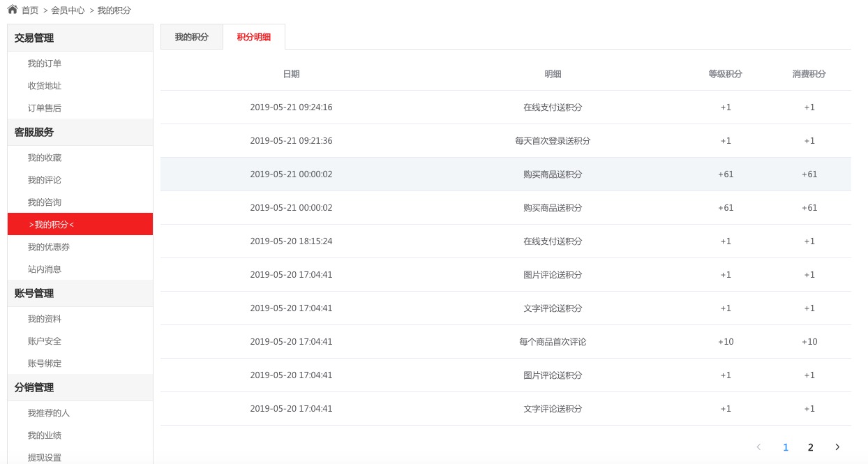868x464 pixels.
Task: Click page 1 pagination button
Action: click(x=786, y=447)
